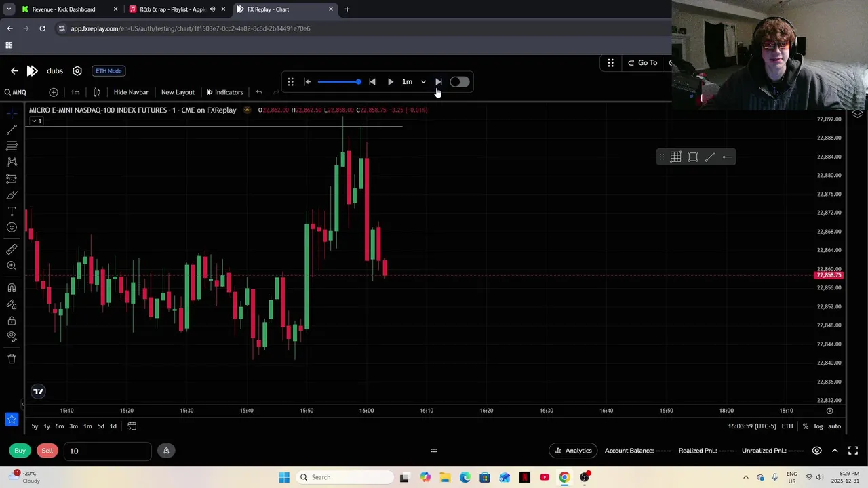Screen dimensions: 868x488
Task: Adjust the replay speed slider
Action: tap(339, 82)
